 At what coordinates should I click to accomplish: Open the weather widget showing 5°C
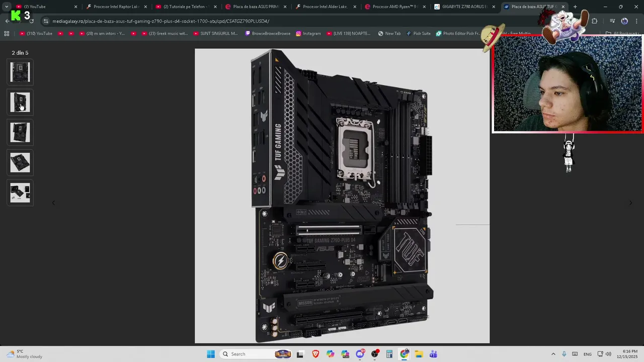pos(24,354)
